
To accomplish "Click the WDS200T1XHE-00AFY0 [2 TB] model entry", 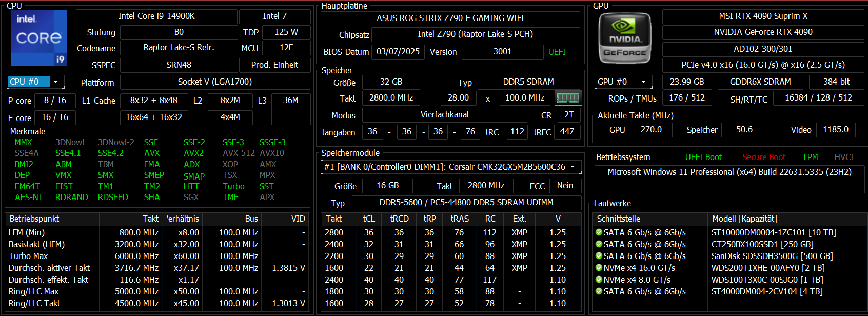I will click(768, 268).
